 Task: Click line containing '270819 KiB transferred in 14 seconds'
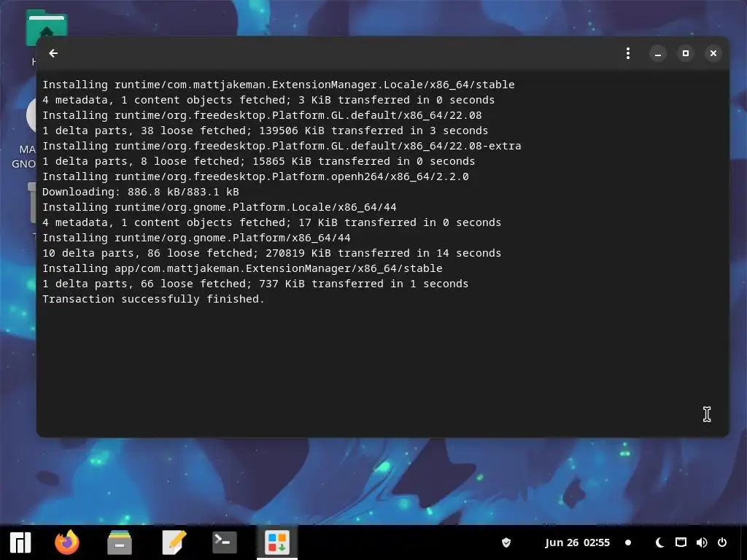point(271,253)
